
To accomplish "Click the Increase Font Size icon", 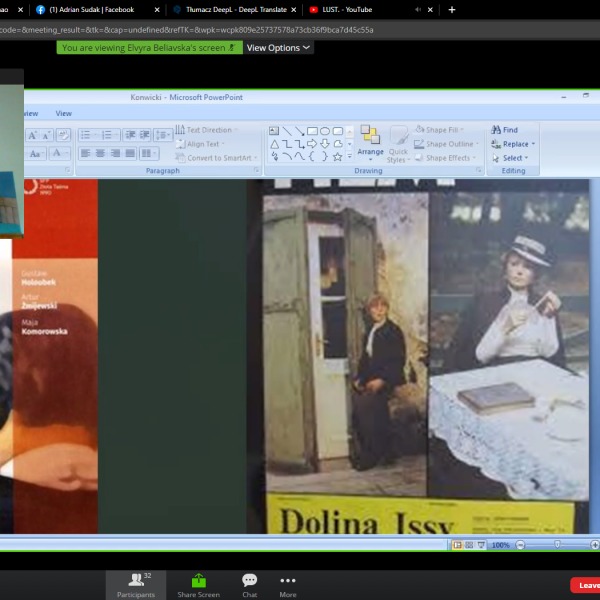I will point(33,135).
